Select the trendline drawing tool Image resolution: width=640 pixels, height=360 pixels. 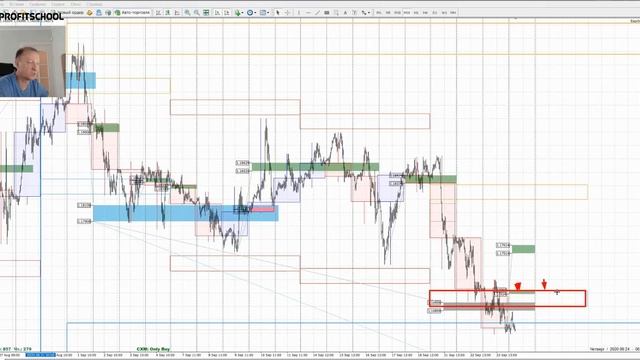[317, 13]
